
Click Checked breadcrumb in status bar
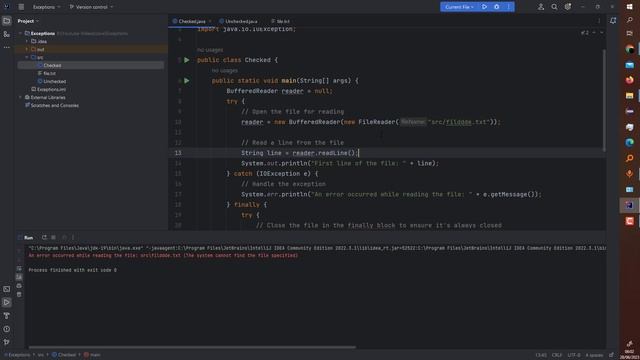64,355
